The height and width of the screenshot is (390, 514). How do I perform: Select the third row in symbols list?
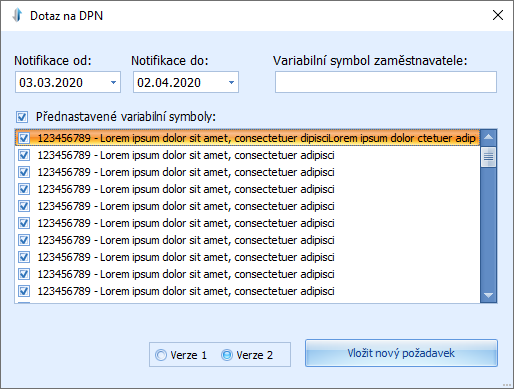pos(247,172)
